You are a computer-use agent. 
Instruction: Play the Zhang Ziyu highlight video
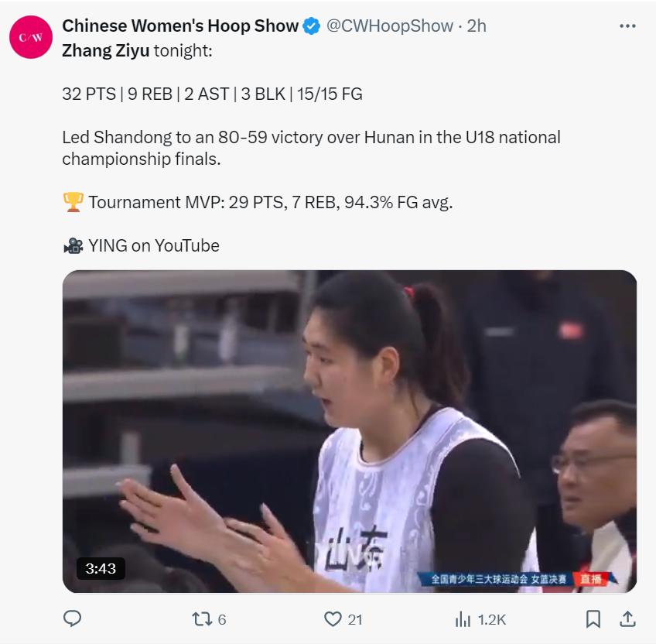[350, 431]
